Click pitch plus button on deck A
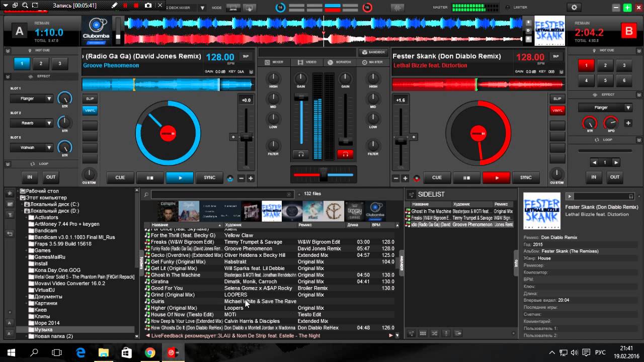644x362 pixels. [251, 178]
